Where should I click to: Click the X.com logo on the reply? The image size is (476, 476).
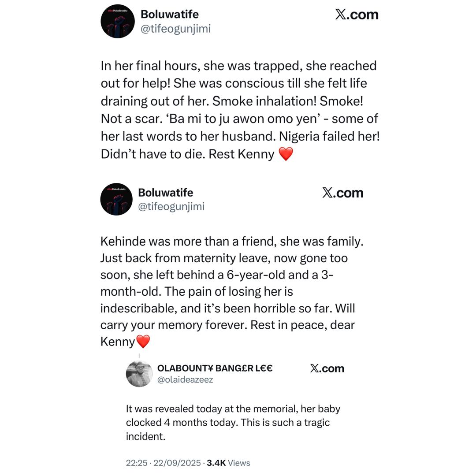click(327, 368)
